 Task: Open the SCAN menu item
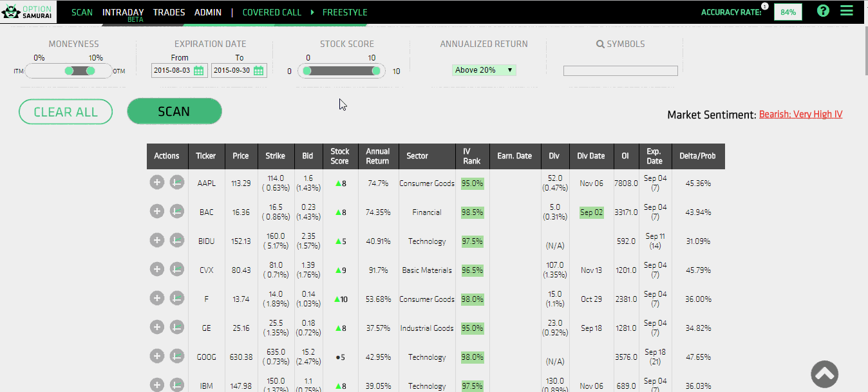[x=82, y=12]
